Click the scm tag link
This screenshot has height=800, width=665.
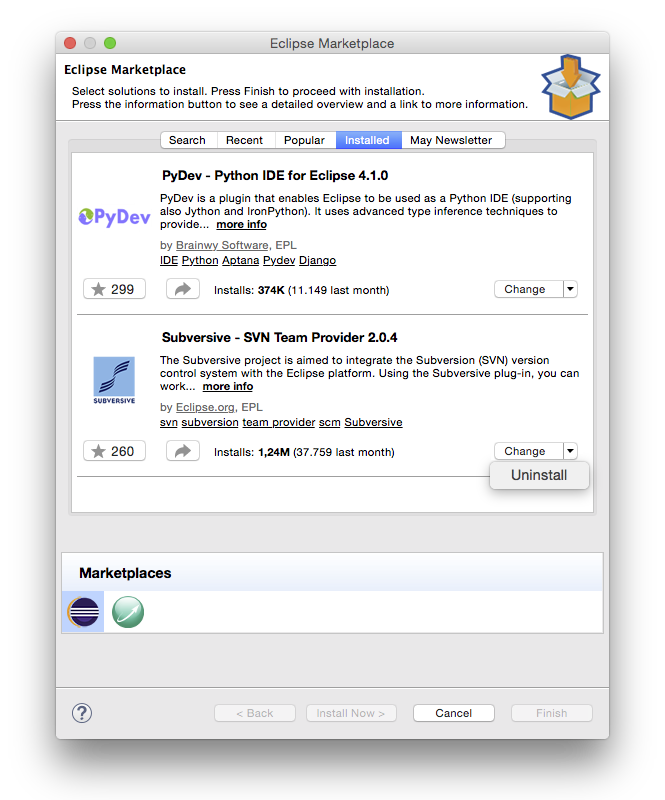pos(330,422)
